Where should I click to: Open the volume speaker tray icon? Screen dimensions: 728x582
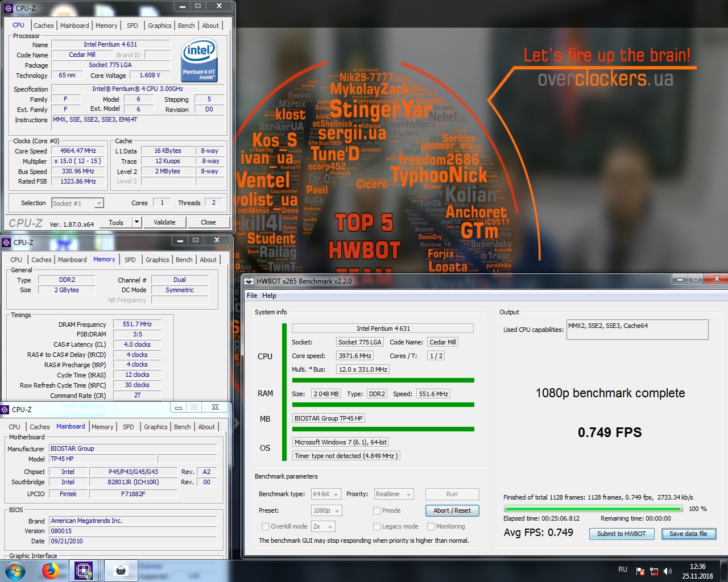[668, 571]
